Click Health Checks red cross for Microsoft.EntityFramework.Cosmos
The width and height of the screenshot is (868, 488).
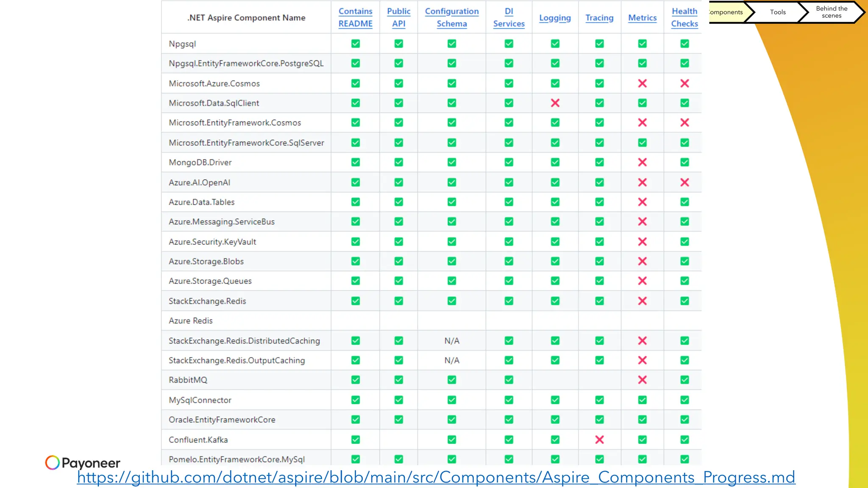click(x=684, y=122)
